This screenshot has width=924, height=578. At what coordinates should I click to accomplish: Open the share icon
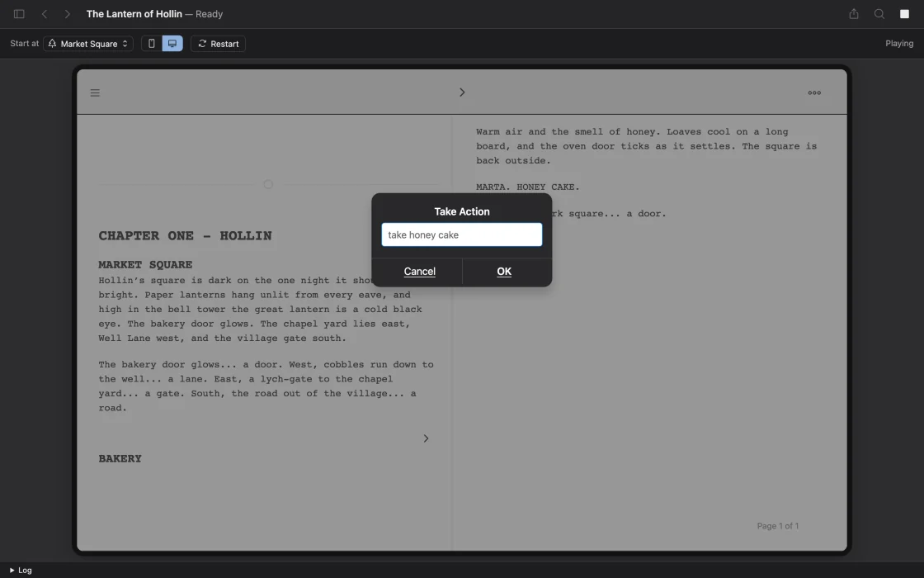[854, 13]
